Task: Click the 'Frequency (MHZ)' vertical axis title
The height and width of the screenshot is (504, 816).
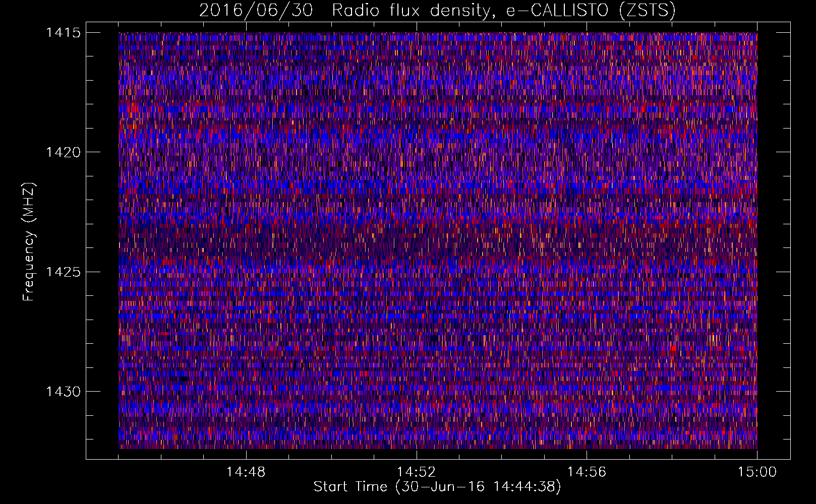Action: tap(29, 241)
